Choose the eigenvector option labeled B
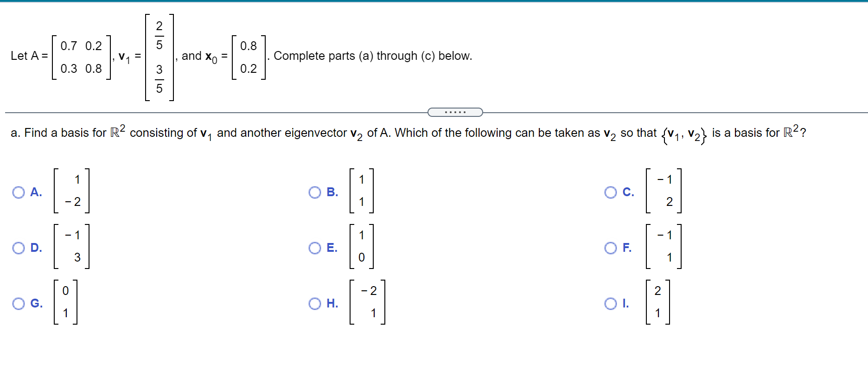Image resolution: width=868 pixels, height=371 pixels. (x=315, y=192)
